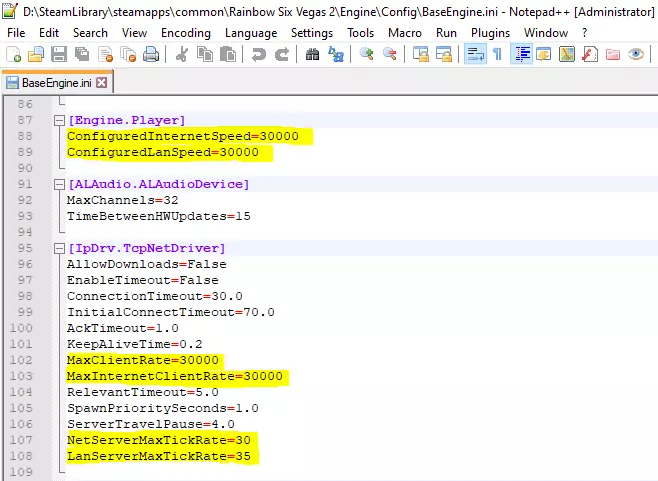
Task: Open the Plugins menu
Action: [x=490, y=33]
